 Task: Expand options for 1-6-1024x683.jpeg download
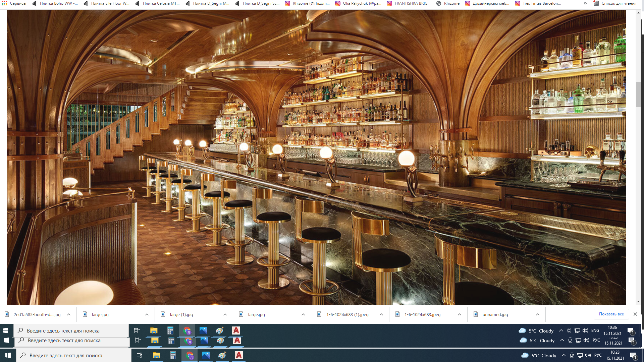point(460,314)
